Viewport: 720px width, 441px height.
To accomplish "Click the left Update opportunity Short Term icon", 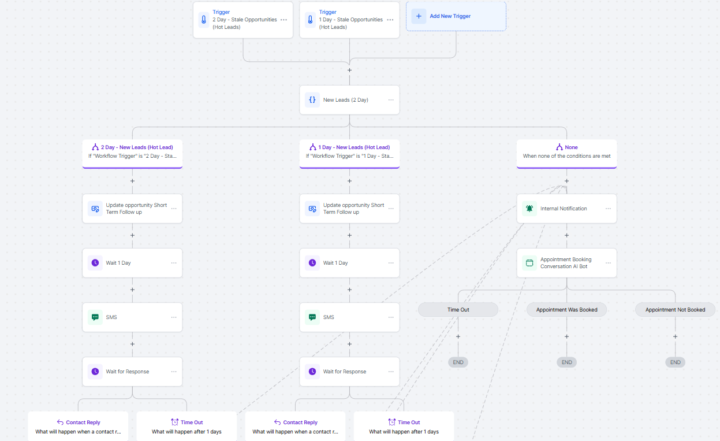I will click(x=95, y=209).
